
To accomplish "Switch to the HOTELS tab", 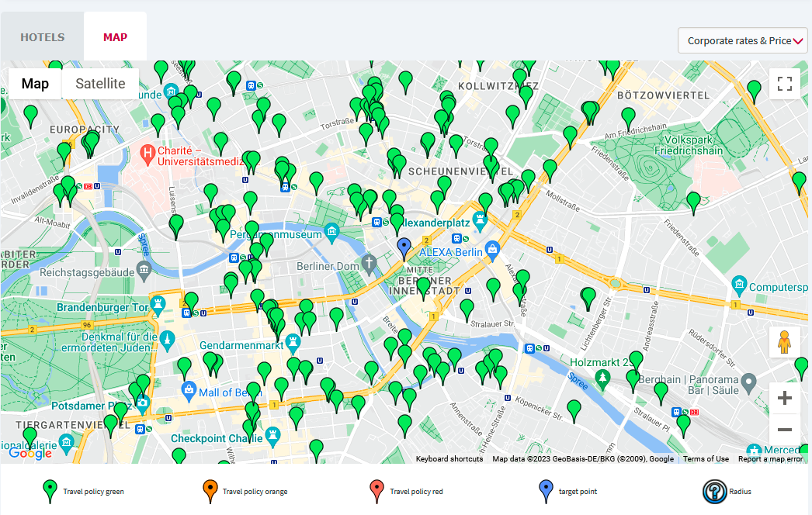I will (43, 36).
